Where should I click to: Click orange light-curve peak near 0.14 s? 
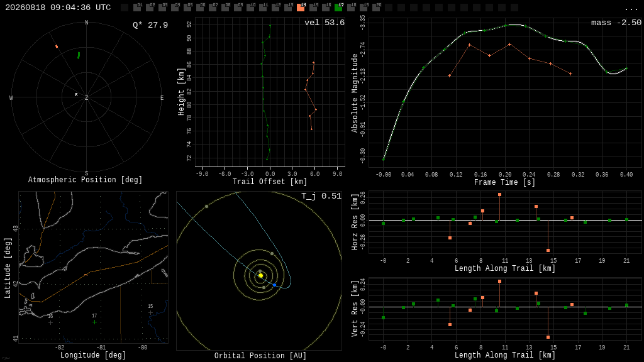tap(469, 45)
